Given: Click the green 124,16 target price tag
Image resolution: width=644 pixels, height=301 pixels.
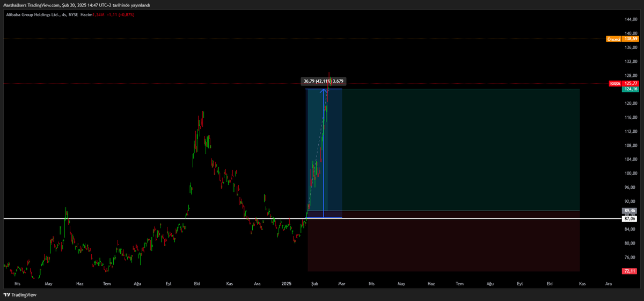Looking at the screenshot, I should click(630, 89).
